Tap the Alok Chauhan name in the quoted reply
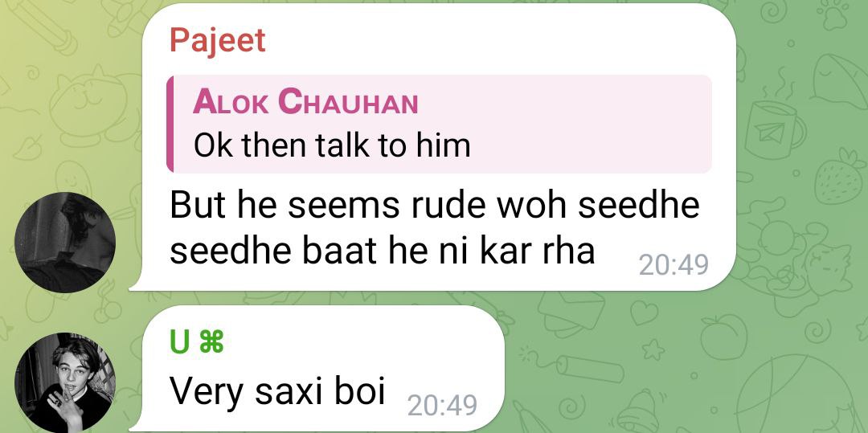Image resolution: width=868 pixels, height=433 pixels. click(x=305, y=102)
